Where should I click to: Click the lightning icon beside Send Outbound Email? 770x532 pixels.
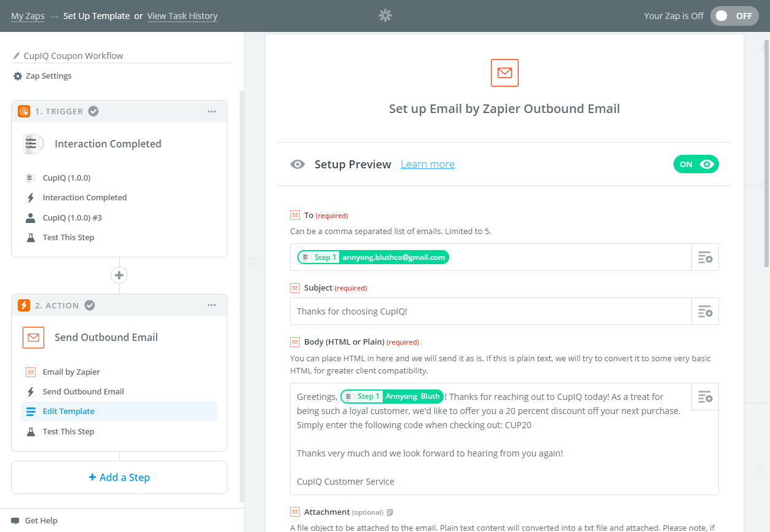30,392
